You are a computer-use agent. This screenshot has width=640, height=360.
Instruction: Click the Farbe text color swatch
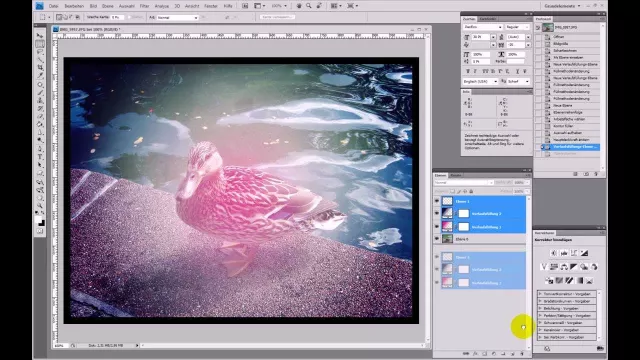[516, 62]
